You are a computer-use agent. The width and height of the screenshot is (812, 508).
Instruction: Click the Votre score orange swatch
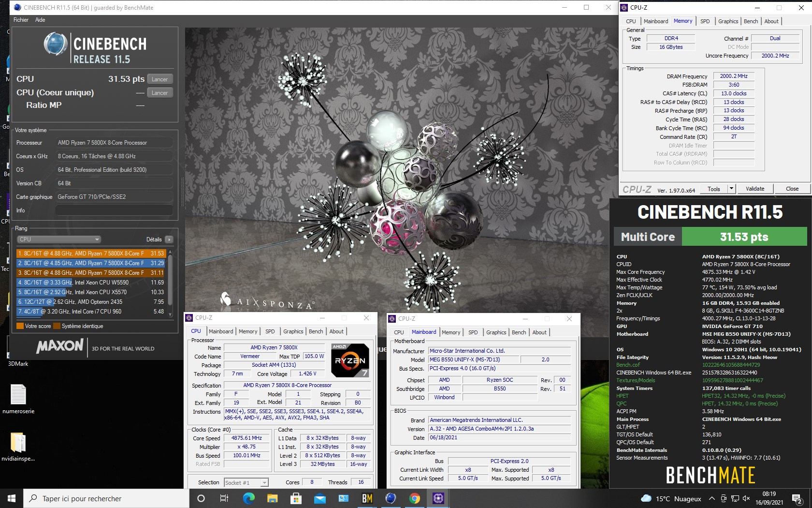(20, 326)
